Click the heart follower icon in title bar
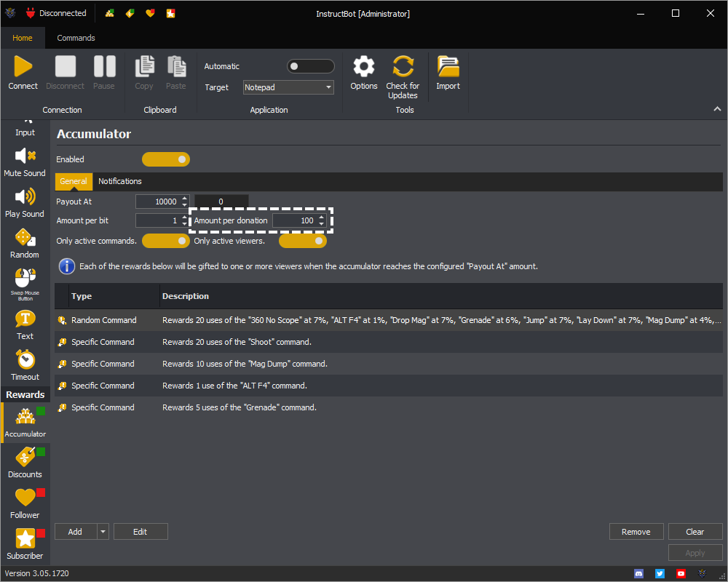728x582 pixels. pos(150,14)
